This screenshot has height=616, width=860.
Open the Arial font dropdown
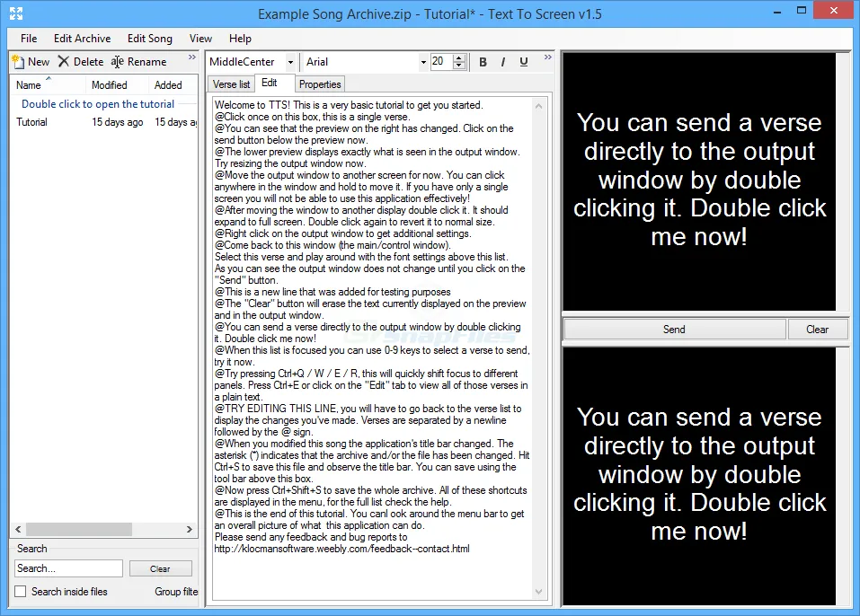click(x=423, y=62)
